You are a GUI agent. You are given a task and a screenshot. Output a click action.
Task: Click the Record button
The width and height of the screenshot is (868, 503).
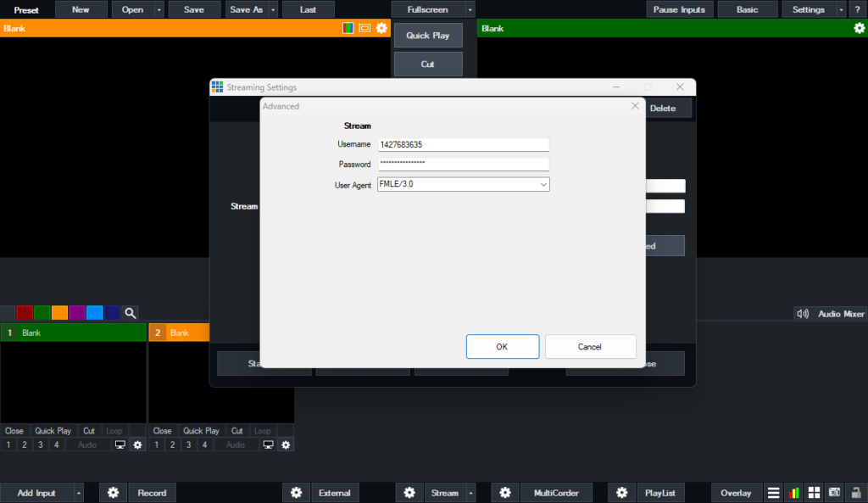152,492
